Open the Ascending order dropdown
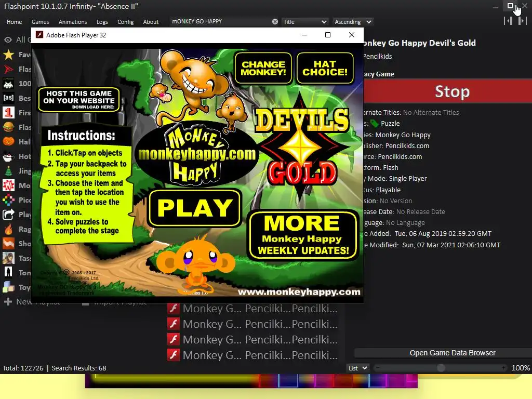The image size is (532, 399). tap(353, 22)
